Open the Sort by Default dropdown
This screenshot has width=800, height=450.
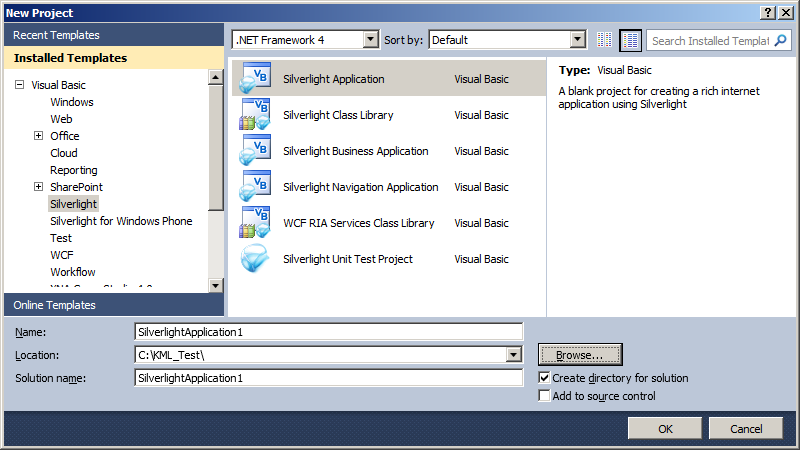(x=578, y=39)
